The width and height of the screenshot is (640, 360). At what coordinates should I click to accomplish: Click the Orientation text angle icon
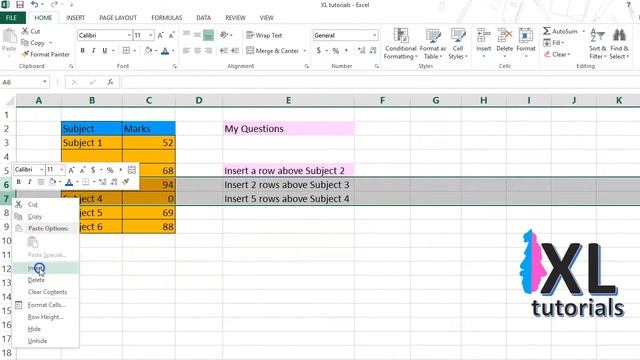point(224,35)
